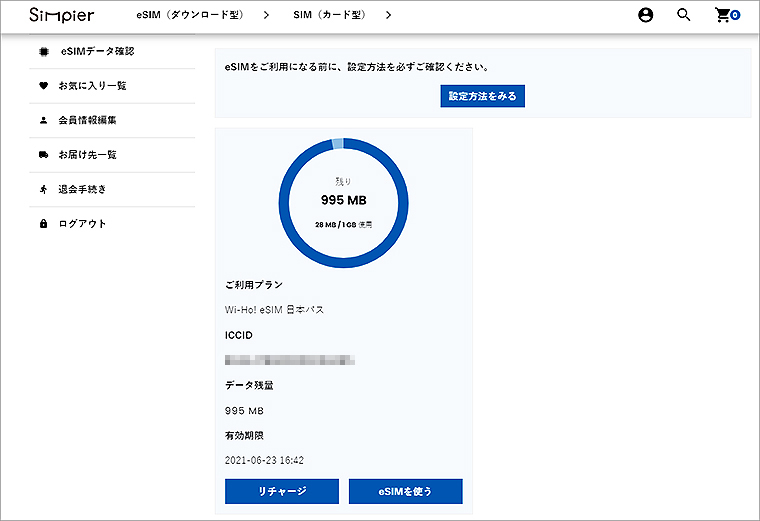Image resolution: width=760 pixels, height=521 pixels.
Task: Select the blurred ICCID number
Action: click(291, 358)
